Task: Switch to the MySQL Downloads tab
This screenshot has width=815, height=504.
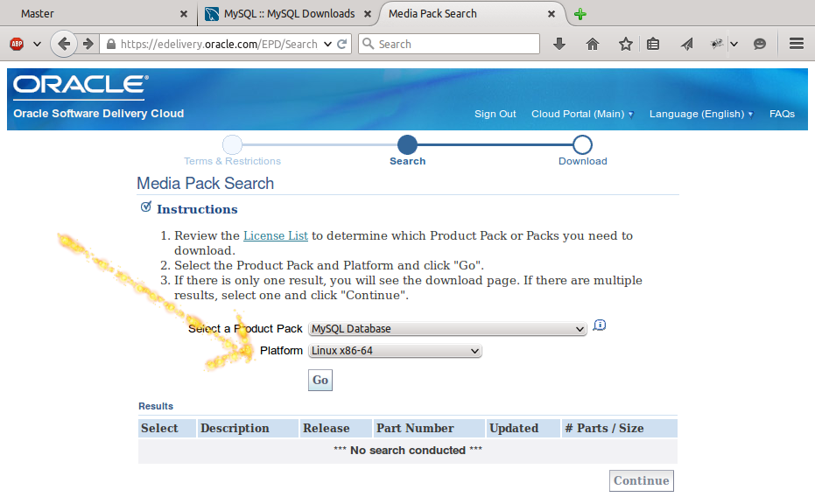Action: tap(289, 13)
